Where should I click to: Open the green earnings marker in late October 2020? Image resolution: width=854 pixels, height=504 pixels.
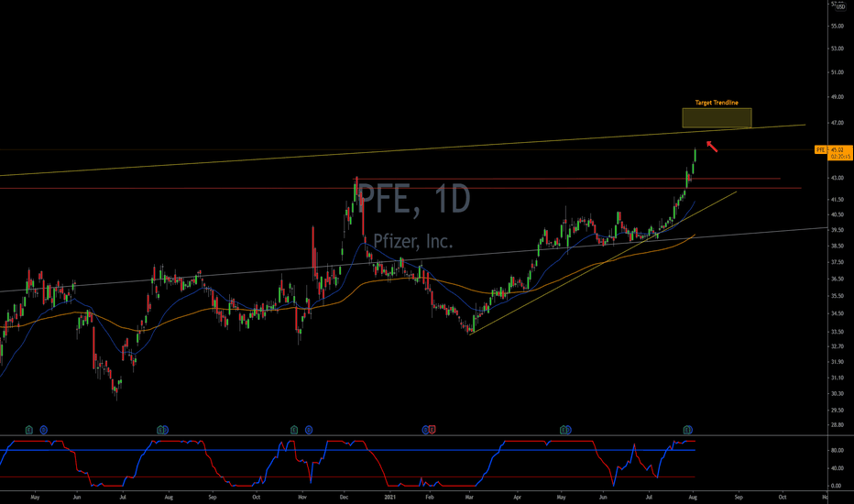point(294,430)
